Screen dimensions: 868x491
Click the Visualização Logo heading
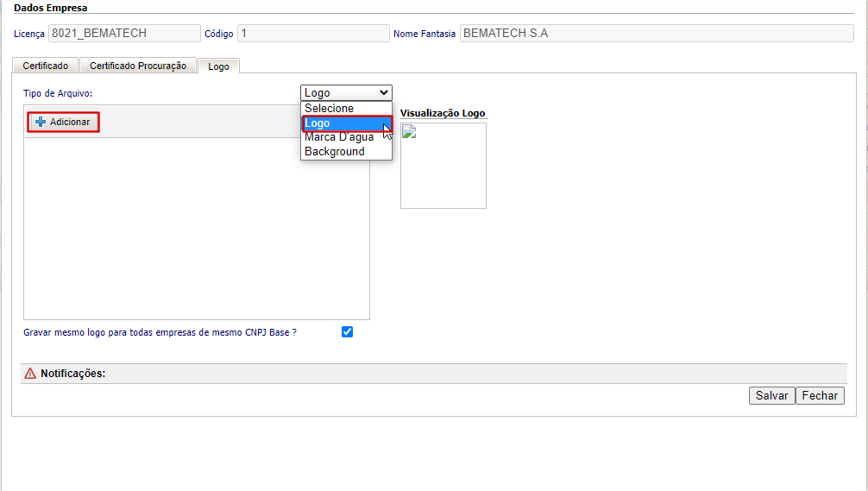443,113
